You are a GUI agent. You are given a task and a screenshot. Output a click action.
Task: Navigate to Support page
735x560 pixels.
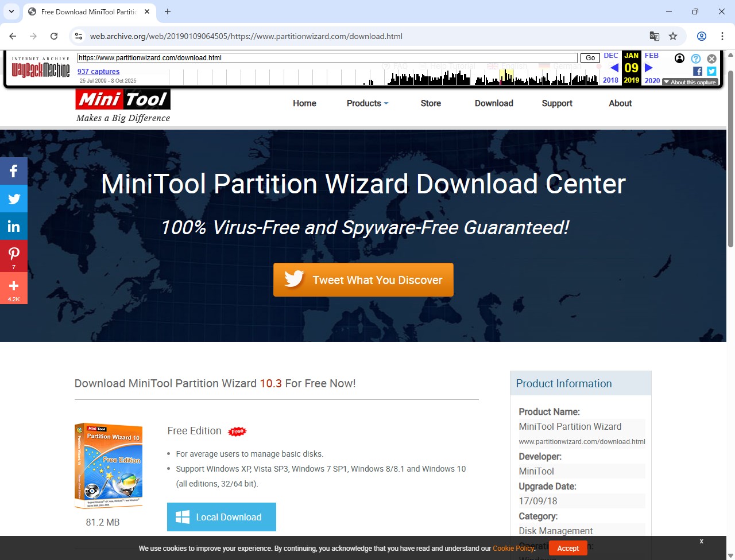(557, 103)
